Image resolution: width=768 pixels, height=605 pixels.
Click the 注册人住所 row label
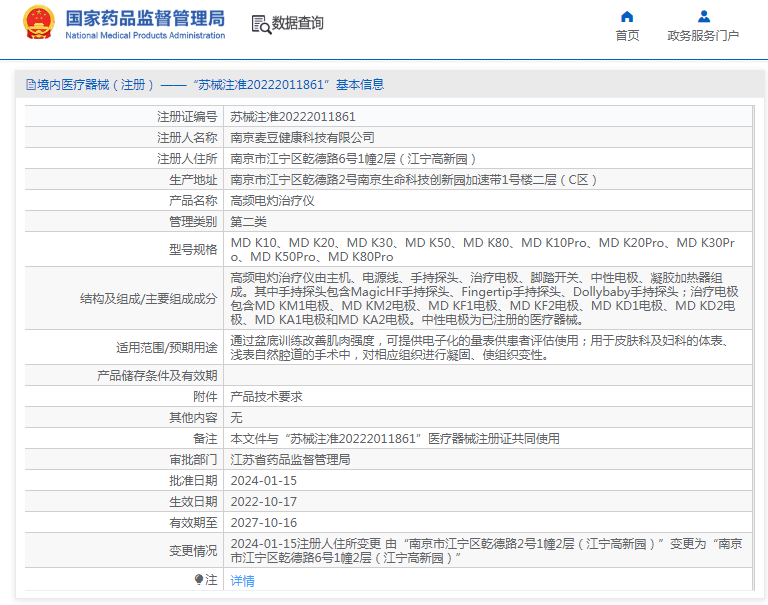(x=187, y=159)
